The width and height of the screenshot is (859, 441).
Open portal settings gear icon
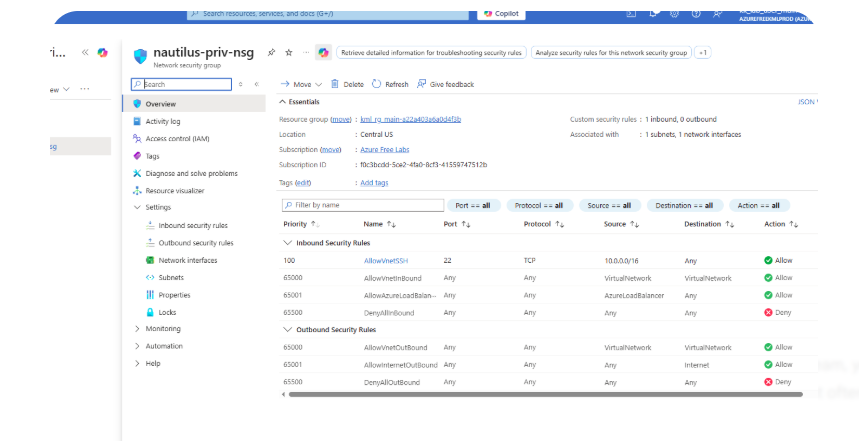[674, 14]
